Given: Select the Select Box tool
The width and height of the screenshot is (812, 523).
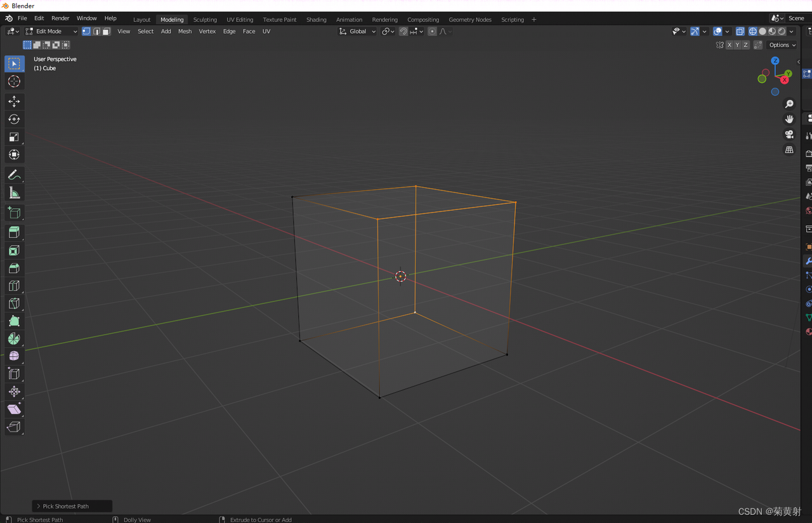Looking at the screenshot, I should pos(14,63).
